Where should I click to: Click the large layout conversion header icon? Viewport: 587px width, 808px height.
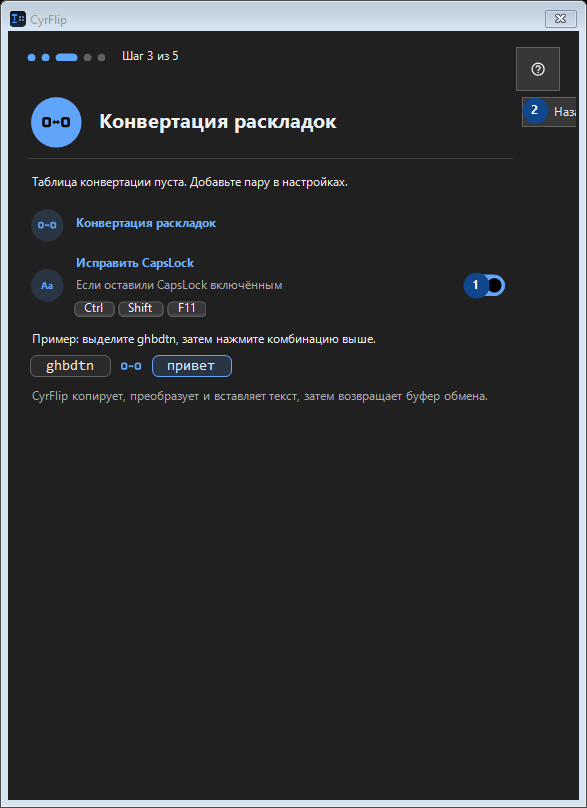(x=56, y=122)
